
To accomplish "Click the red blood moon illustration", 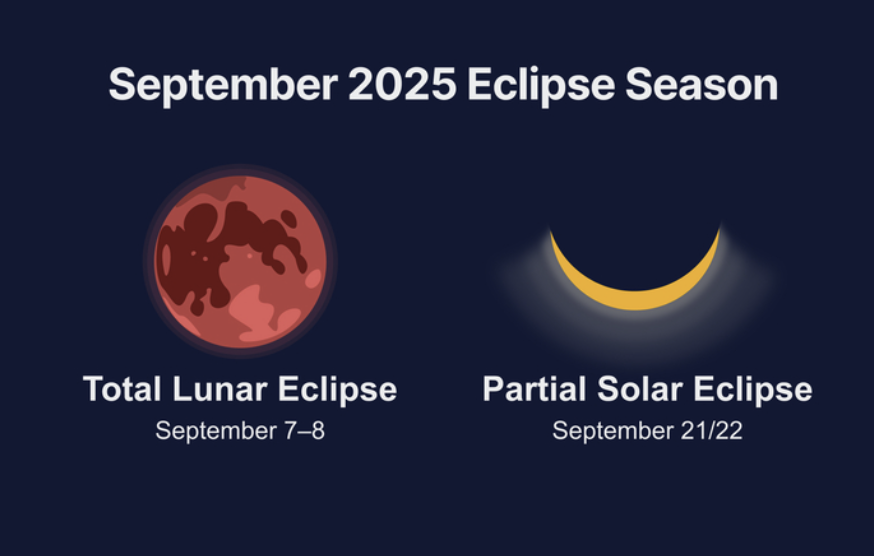I will tap(240, 261).
